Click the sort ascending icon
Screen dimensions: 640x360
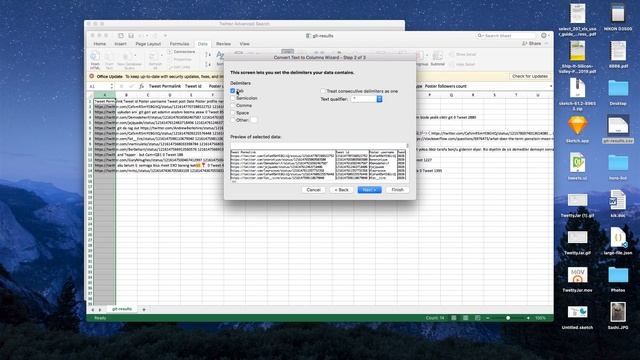pos(208,55)
